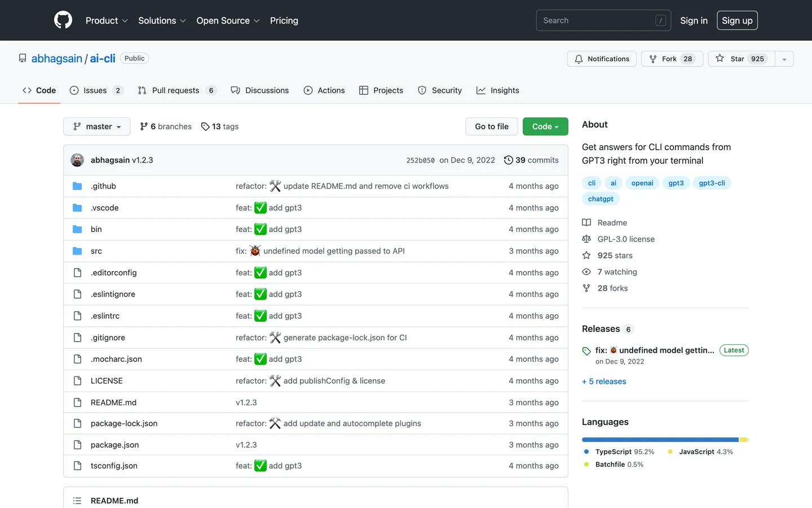Click the blue TypeScript language bar segment
Screen dimensions: 812x508
click(660, 440)
